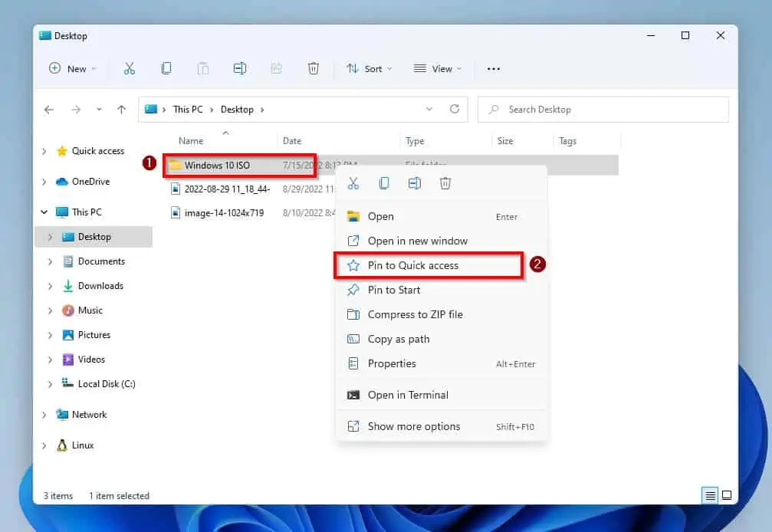Screen dimensions: 772x532
Task: Select OneDrive in the sidebar
Action: [x=83, y=182]
